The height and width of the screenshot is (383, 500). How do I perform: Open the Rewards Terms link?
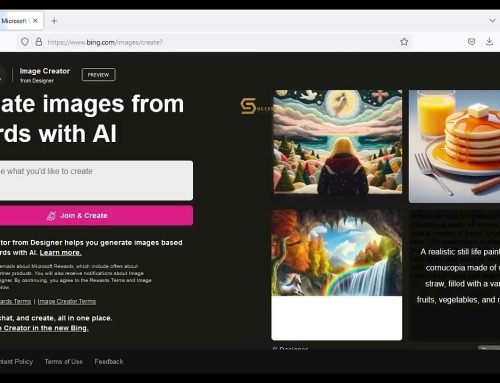[x=15, y=301]
